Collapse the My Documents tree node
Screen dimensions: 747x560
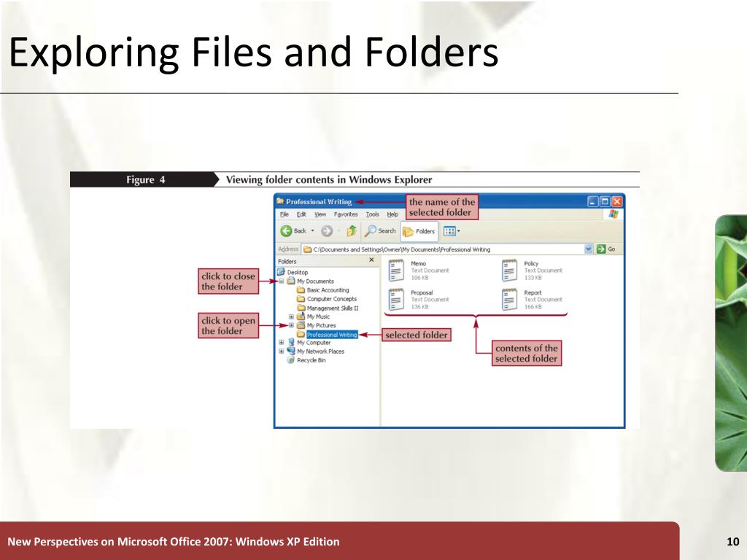[x=281, y=281]
